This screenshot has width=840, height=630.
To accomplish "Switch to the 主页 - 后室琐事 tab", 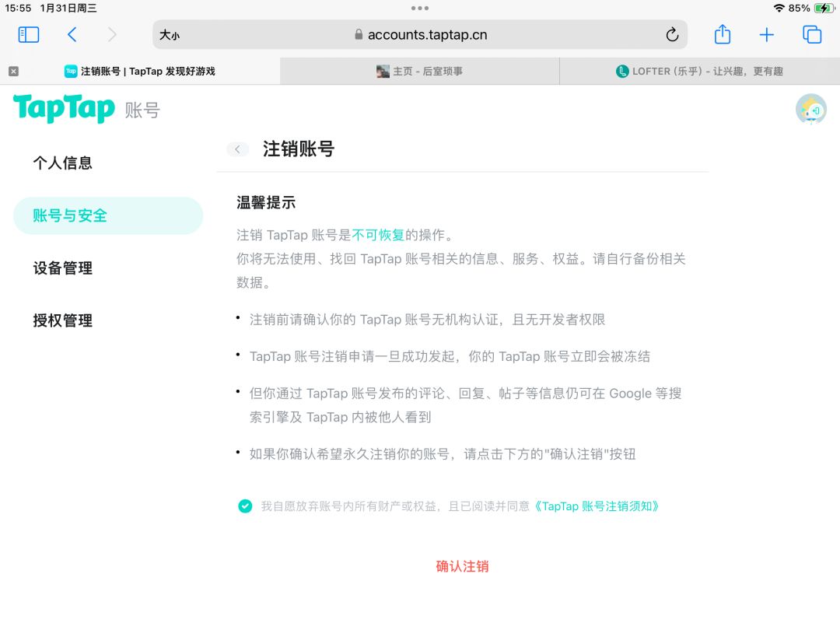I will [x=419, y=72].
